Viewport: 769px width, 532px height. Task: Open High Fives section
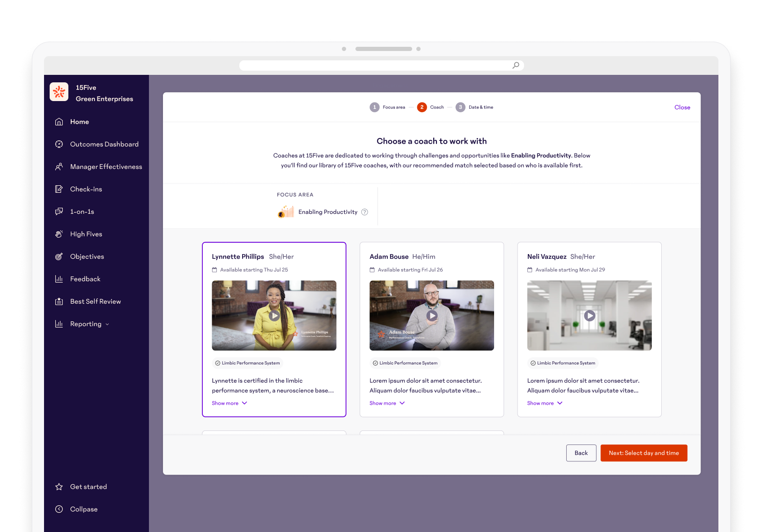(x=86, y=234)
